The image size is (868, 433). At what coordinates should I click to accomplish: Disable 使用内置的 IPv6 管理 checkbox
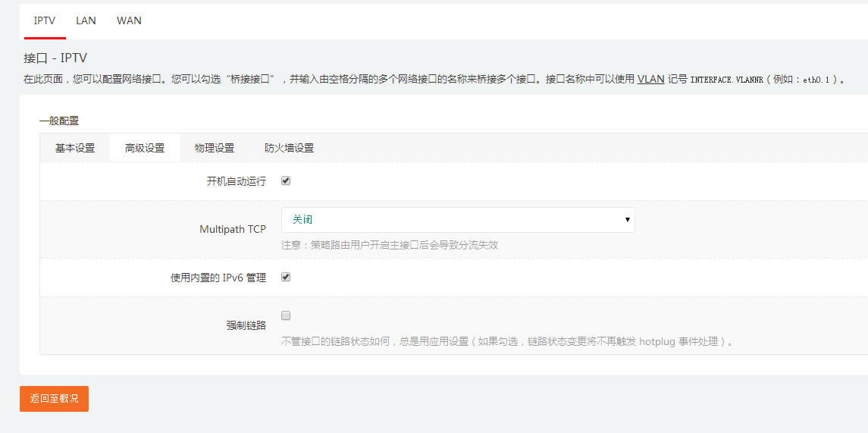(x=286, y=277)
